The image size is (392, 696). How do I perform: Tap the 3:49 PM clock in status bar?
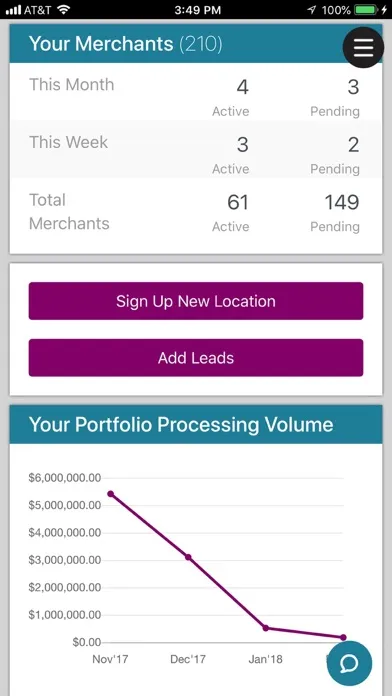pyautogui.click(x=197, y=10)
